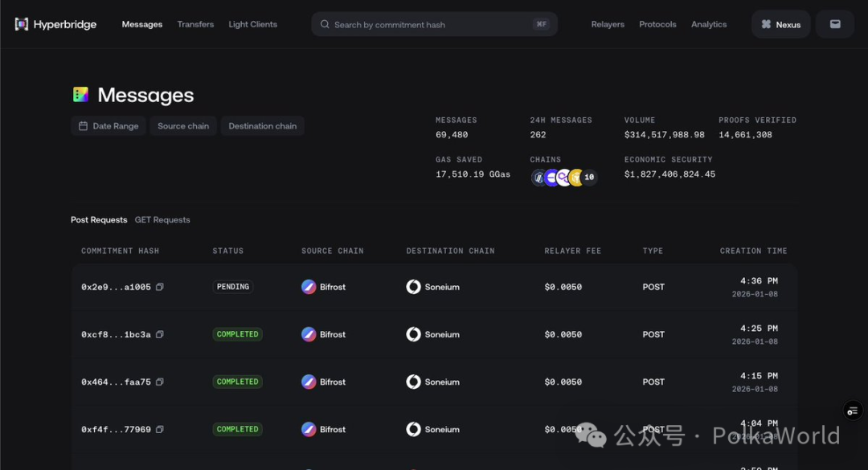
Task: Click the search magnifier icon
Action: coord(325,24)
